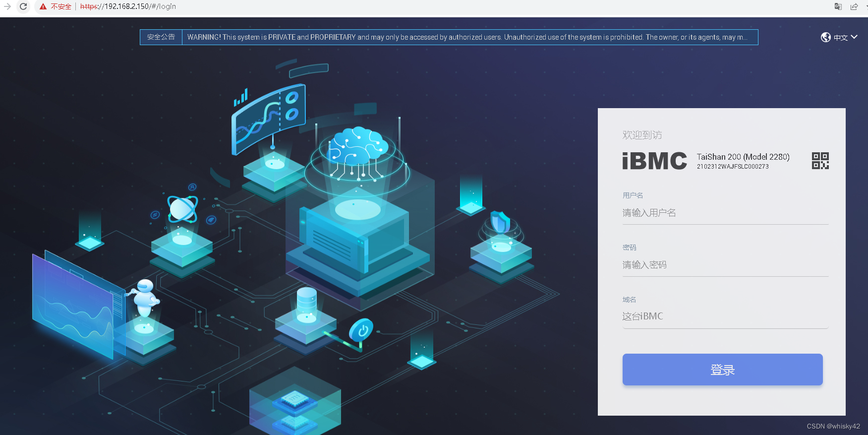
Task: Click the browser forward arrow
Action: click(x=7, y=6)
